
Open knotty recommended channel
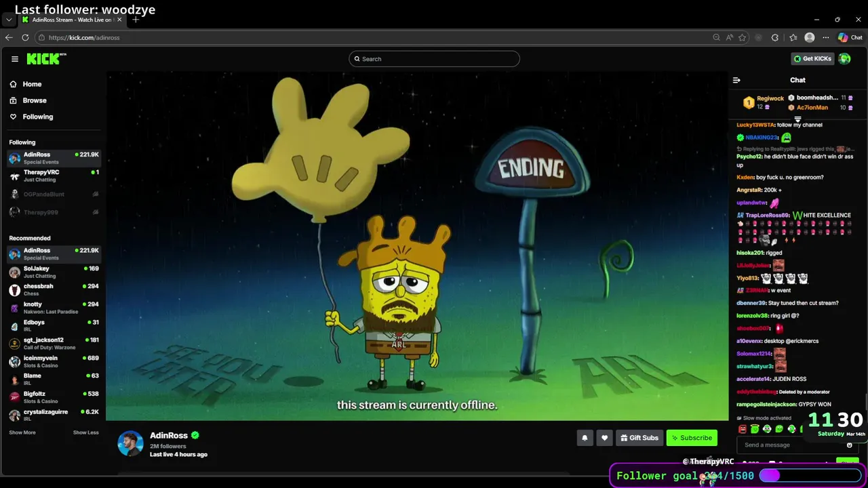(x=54, y=308)
